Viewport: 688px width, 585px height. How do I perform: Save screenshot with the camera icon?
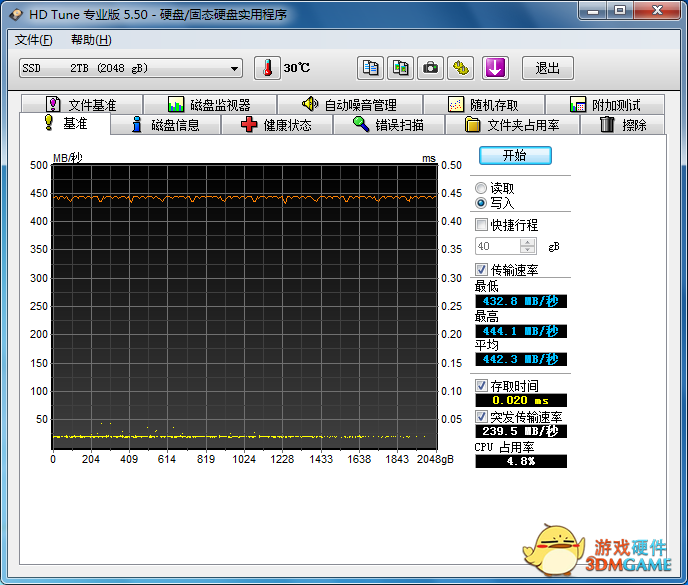(430, 68)
